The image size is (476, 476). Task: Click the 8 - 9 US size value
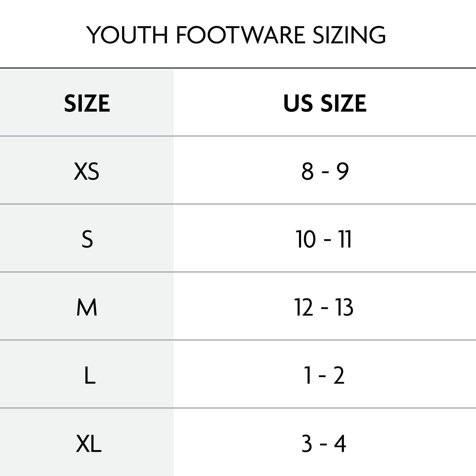coord(325,171)
